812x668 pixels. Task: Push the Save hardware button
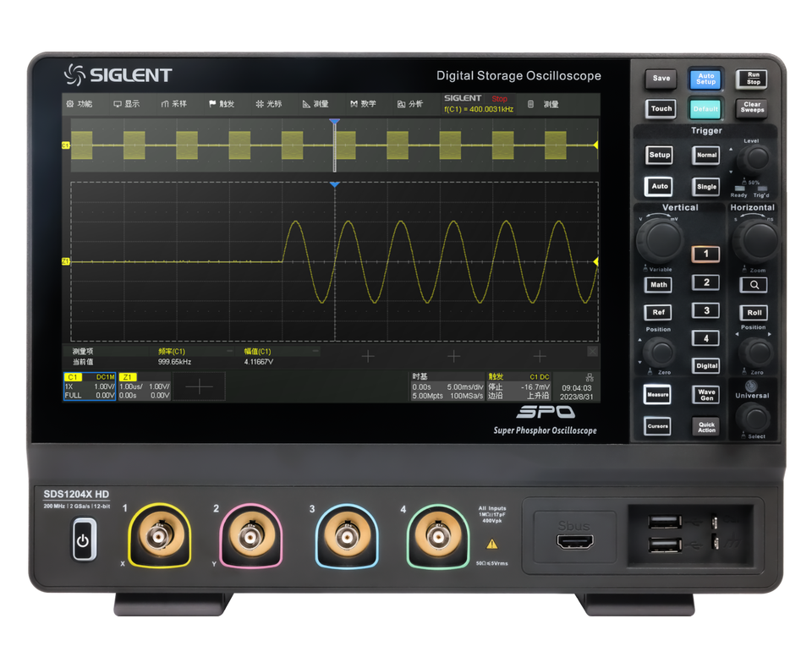coord(661,79)
